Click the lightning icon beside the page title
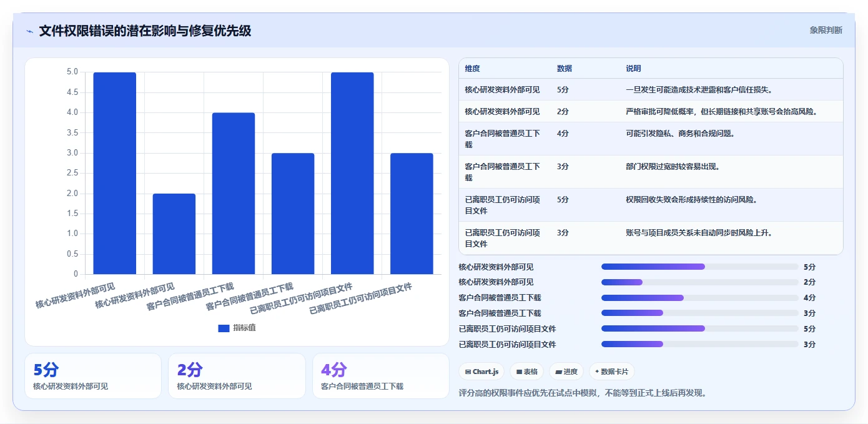Viewport: 868px width, 424px height. (x=29, y=31)
